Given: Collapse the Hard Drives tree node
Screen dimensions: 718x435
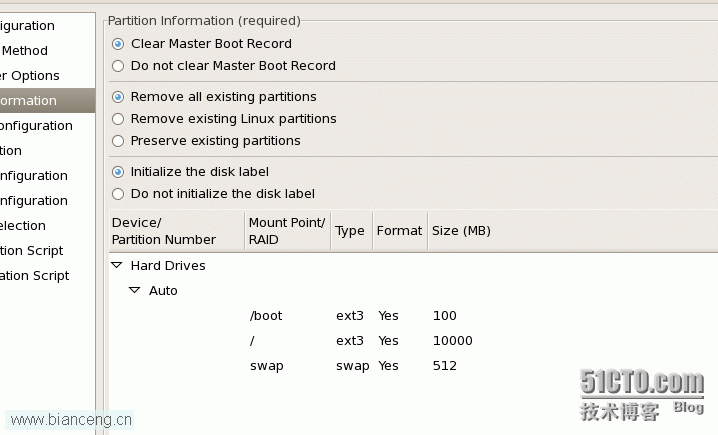Looking at the screenshot, I should pos(117,265).
